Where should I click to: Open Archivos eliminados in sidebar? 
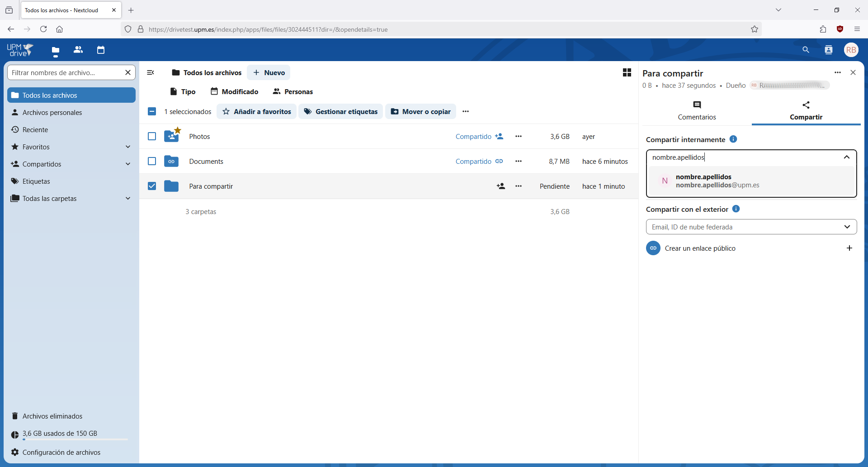coord(71,416)
